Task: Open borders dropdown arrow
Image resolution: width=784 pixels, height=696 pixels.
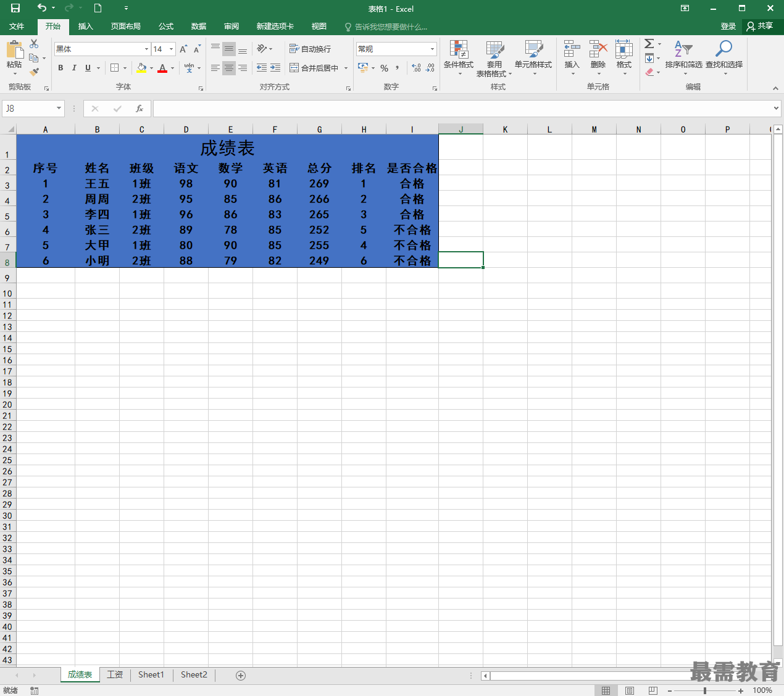Action: [x=125, y=68]
